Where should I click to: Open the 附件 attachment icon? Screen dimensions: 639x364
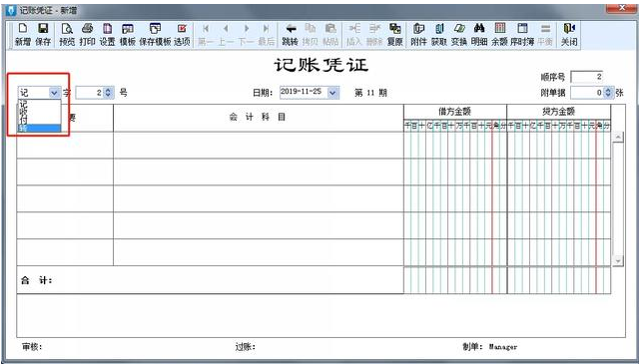[x=419, y=34]
